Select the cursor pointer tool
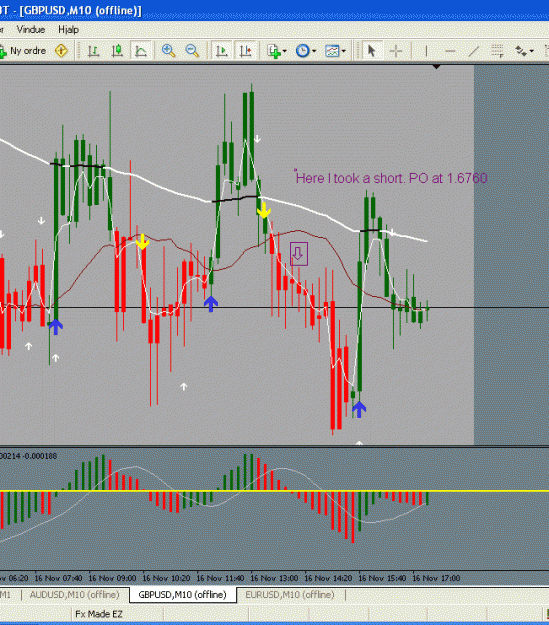Viewport: 549px width, 625px height. [x=372, y=51]
